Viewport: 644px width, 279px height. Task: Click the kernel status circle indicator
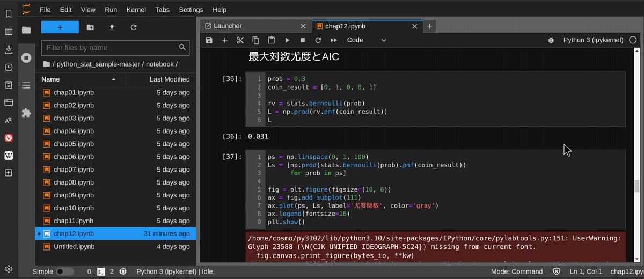(633, 40)
